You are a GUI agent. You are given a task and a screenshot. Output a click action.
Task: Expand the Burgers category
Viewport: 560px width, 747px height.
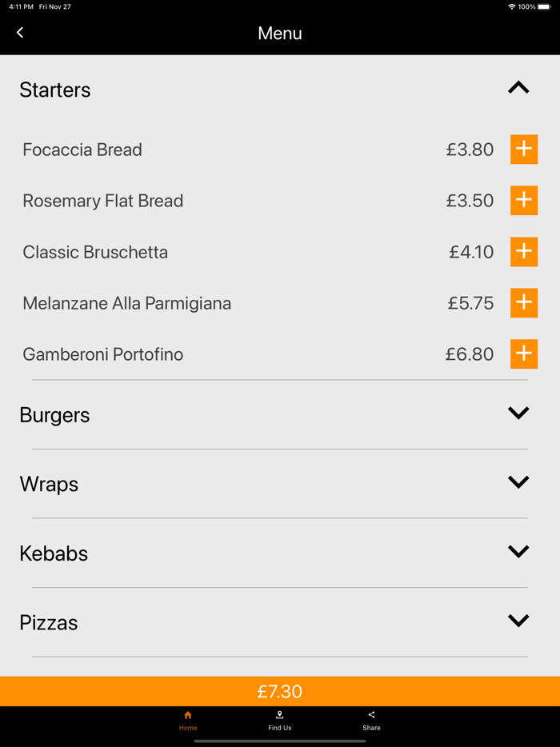(518, 413)
